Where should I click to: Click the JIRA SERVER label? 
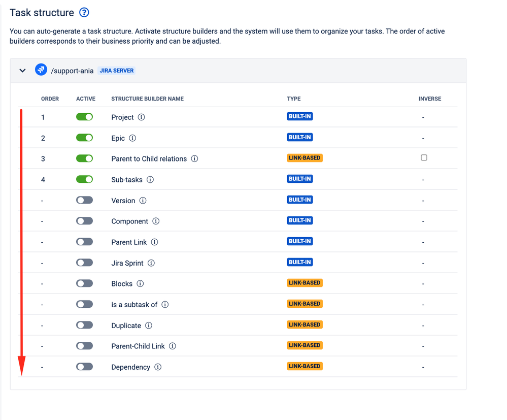pos(116,71)
